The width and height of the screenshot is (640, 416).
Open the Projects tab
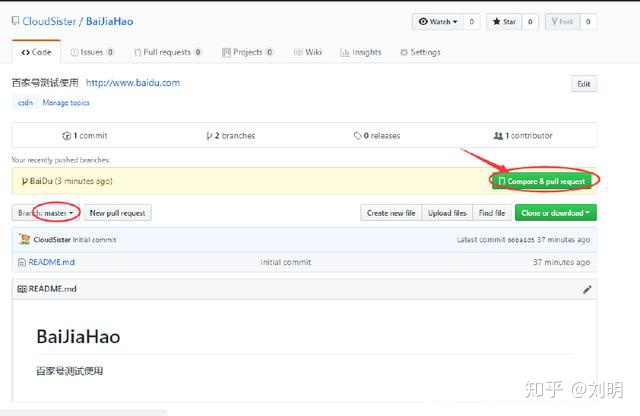click(247, 52)
